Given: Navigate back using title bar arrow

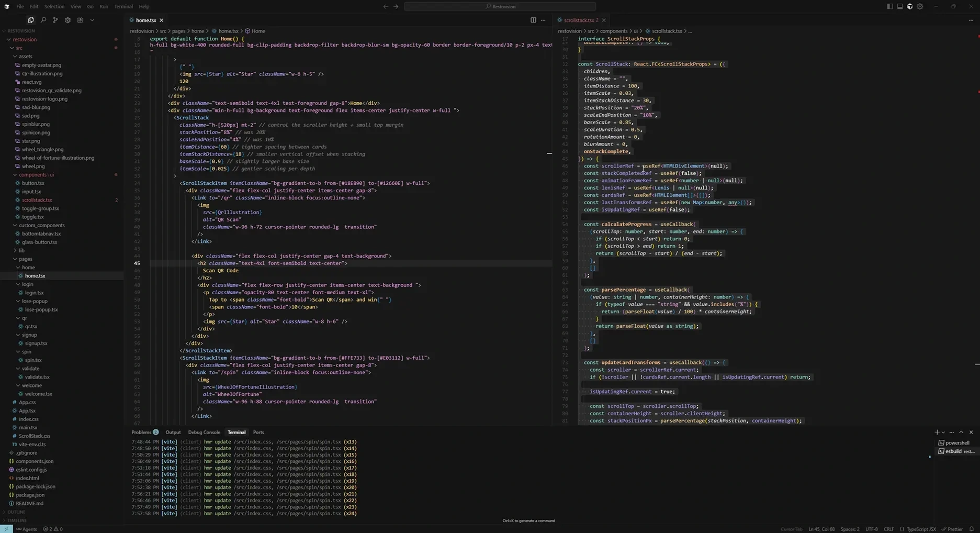Looking at the screenshot, I should (x=386, y=6).
